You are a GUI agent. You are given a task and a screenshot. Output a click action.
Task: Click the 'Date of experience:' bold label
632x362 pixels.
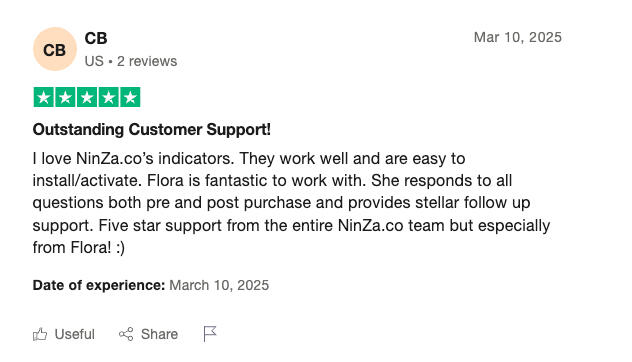point(99,285)
